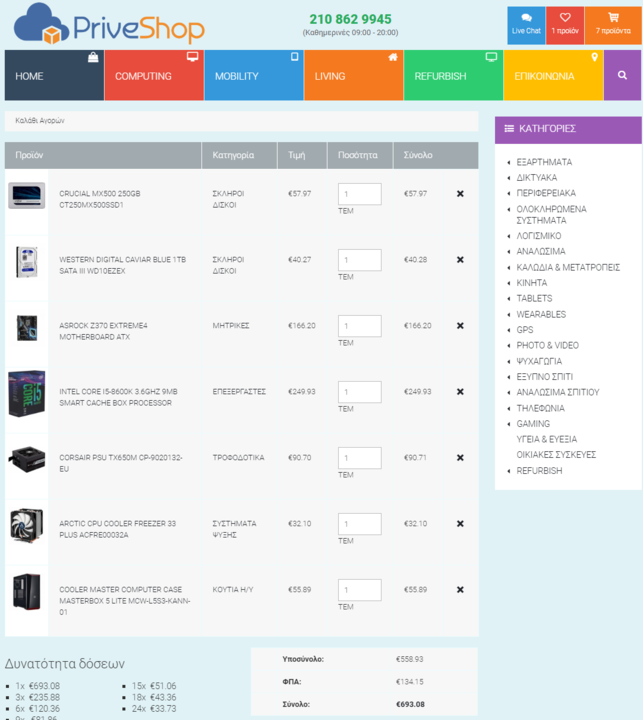Click the Καλάθι Αγορών breadcrumb
This screenshot has height=720, width=643.
(x=39, y=121)
